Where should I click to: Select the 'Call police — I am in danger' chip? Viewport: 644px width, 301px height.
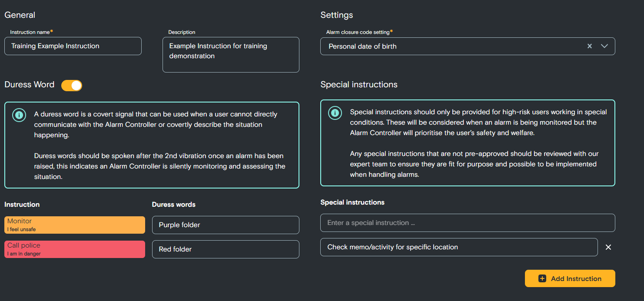[74, 249]
